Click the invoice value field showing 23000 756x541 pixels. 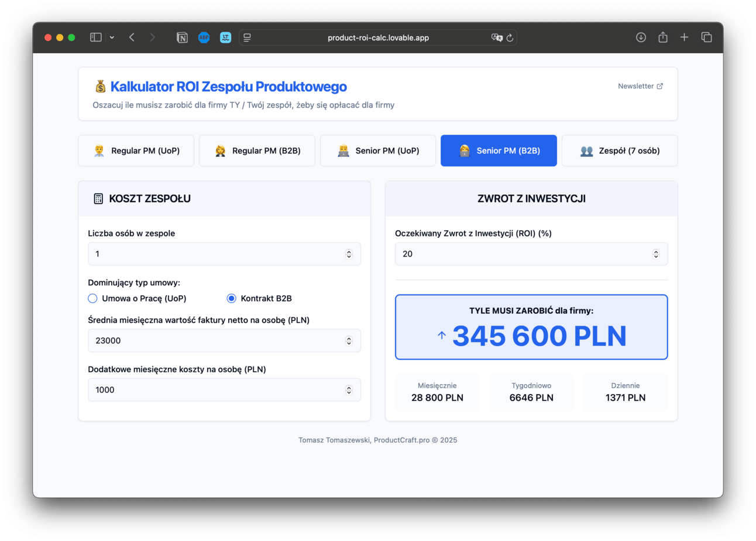click(x=224, y=340)
